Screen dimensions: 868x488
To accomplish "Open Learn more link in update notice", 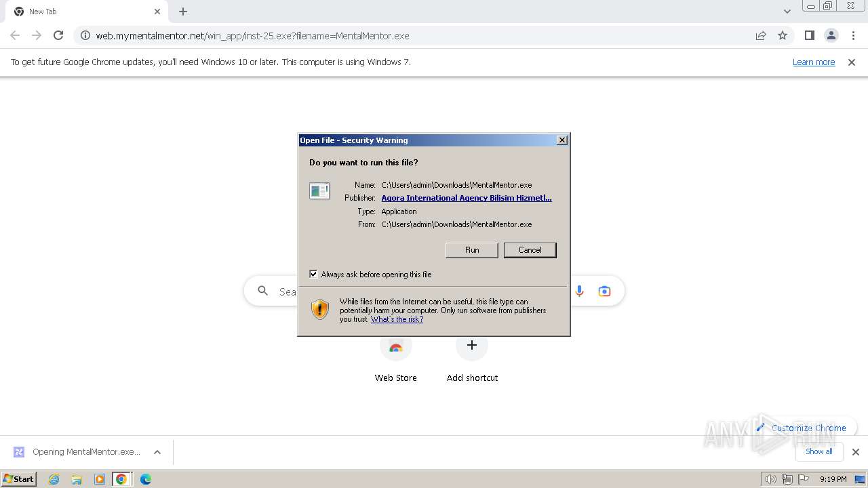I will click(x=814, y=62).
